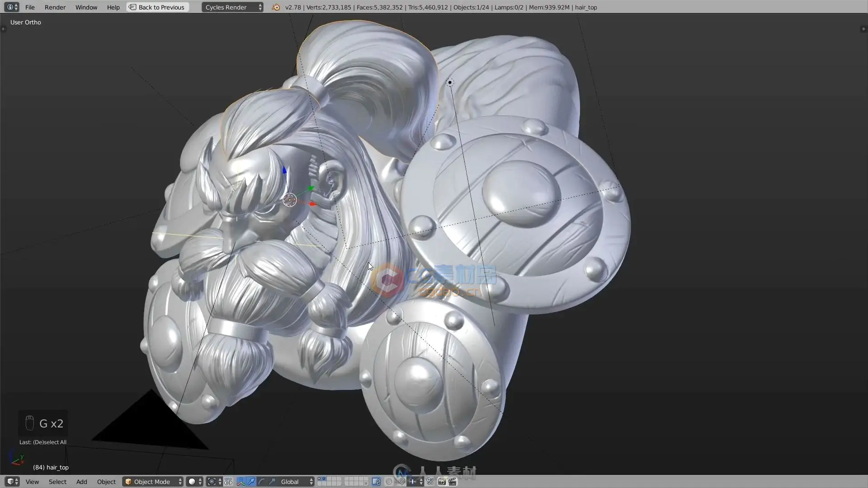Click the 'G x2' screencast key text
Viewport: 868px width, 488px height.
(x=51, y=423)
